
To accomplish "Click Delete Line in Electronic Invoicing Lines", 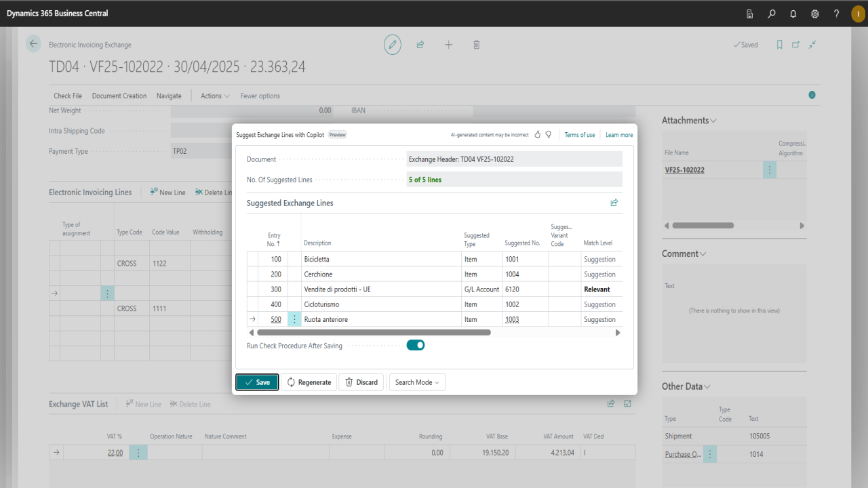I will point(214,192).
